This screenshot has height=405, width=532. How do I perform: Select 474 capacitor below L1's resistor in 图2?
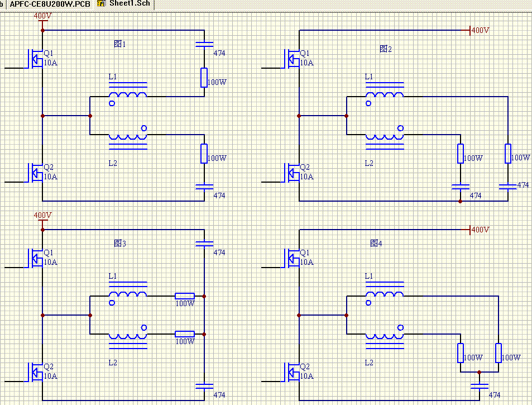508,187
